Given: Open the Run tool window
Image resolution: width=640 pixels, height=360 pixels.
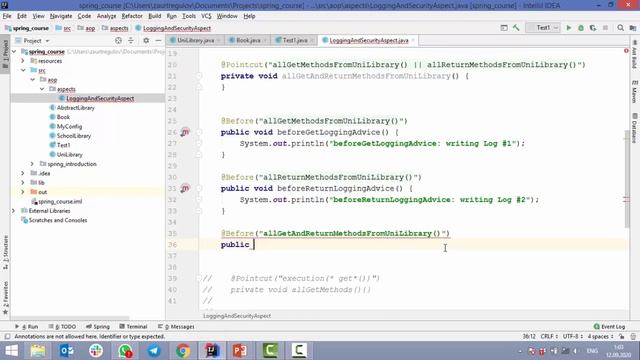Looking at the screenshot, I should point(26,327).
